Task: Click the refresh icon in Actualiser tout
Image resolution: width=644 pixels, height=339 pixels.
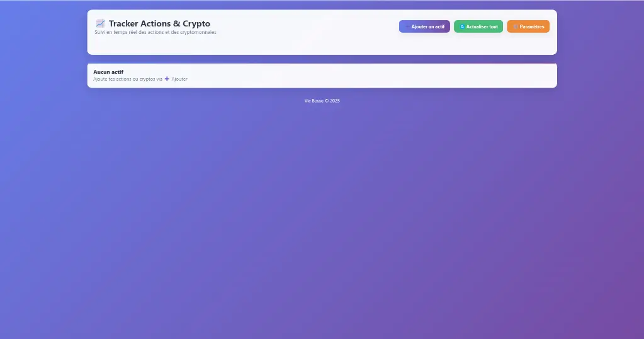Action: 461,26
